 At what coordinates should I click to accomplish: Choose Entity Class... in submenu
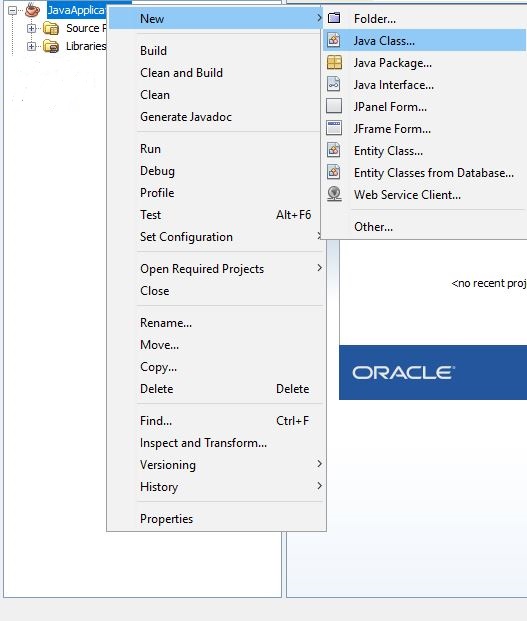click(x=425, y=150)
